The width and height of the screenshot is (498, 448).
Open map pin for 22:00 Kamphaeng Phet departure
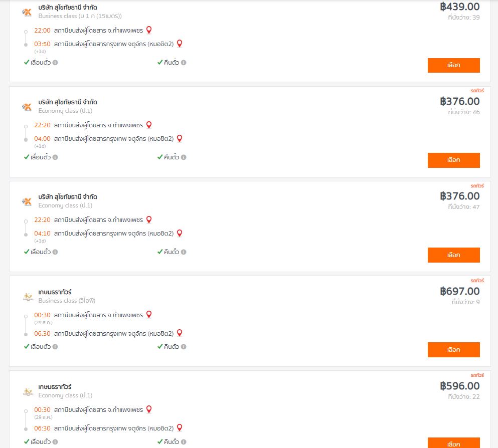coord(148,30)
